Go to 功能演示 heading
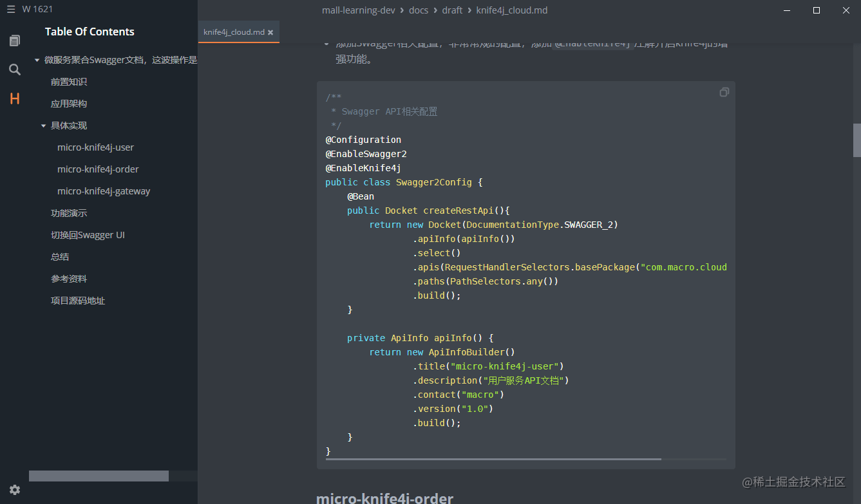This screenshot has width=861, height=504. coord(69,213)
